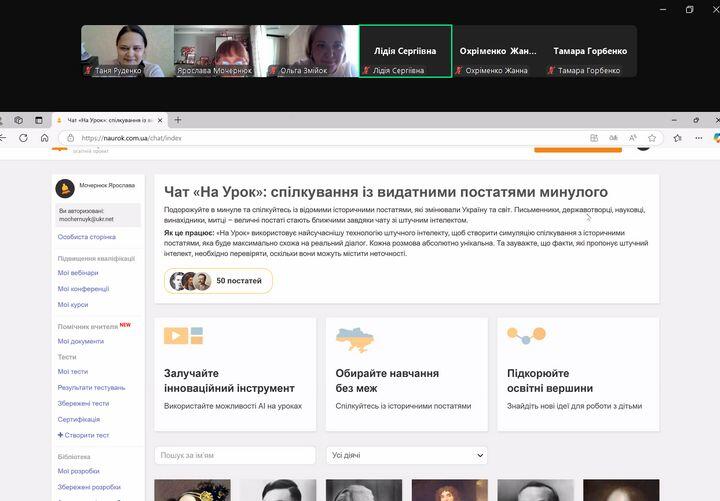Click the Мочернюк Ярослава profile avatar in sidebar
Viewport: 720px width, 501px height.
tap(65, 188)
